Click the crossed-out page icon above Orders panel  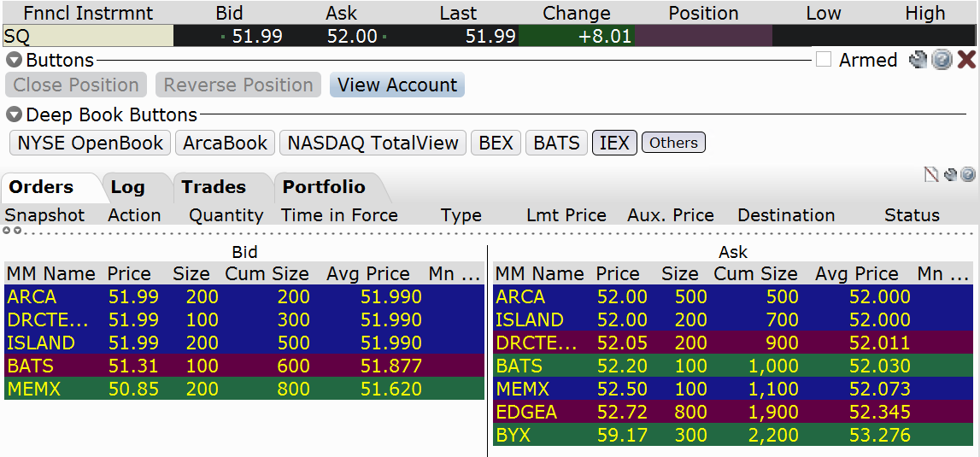pyautogui.click(x=931, y=175)
